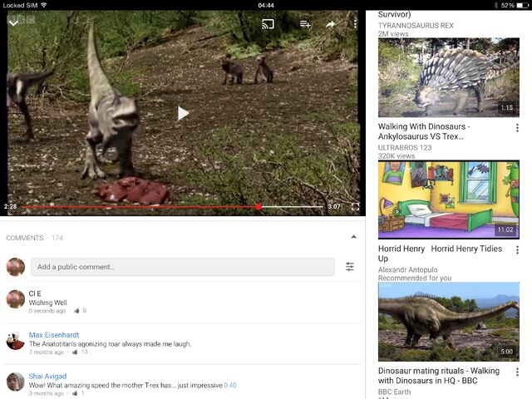532x399 pixels.
Task: Tap the 04:44 clock in status bar
Action: 266,5
